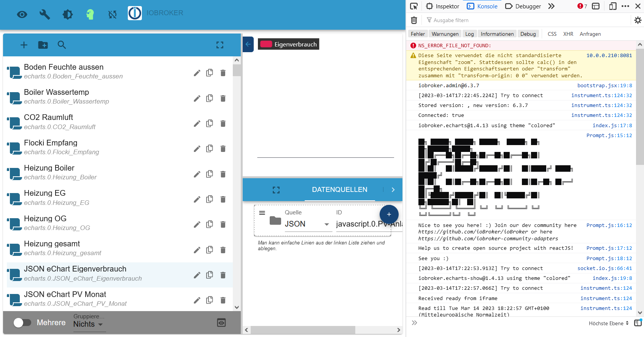Toggle the theme brightness icon

tap(68, 14)
